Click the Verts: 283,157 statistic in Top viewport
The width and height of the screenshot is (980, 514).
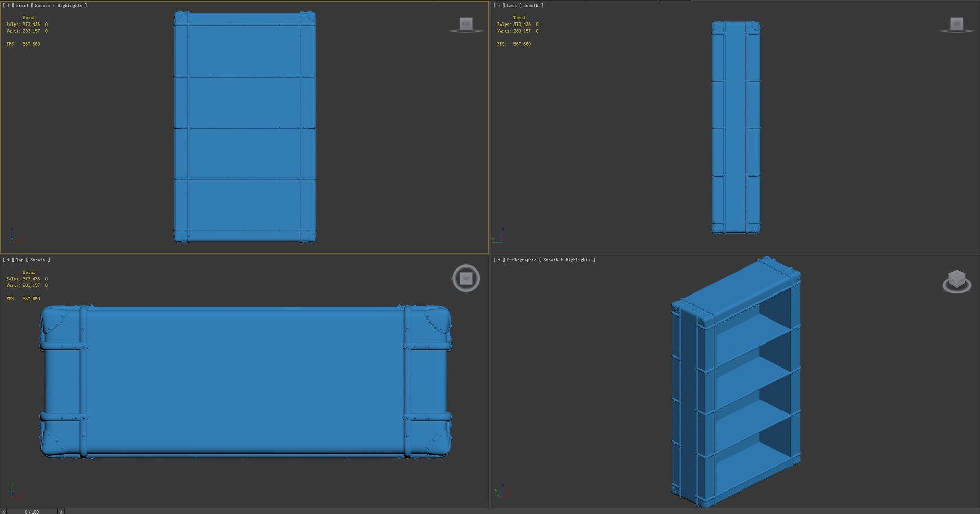23,285
